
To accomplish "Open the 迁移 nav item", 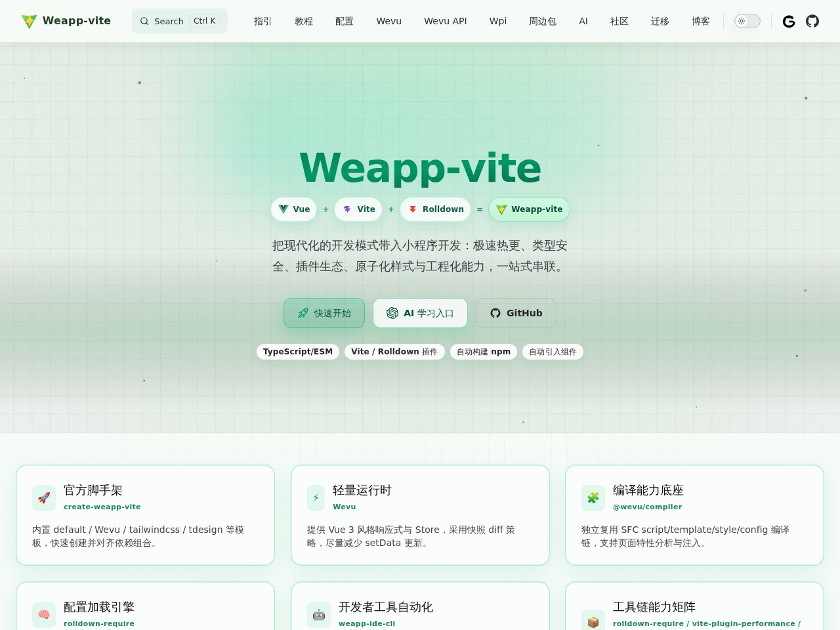I will pos(660,21).
